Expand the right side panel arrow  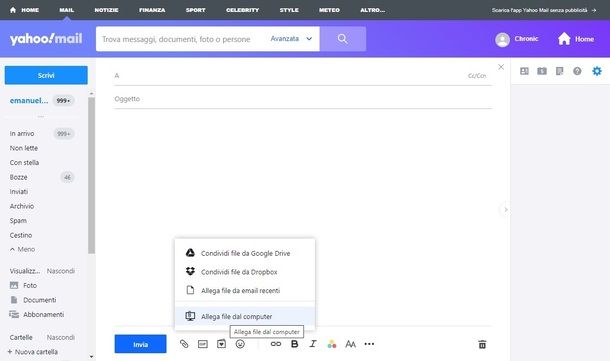tap(505, 210)
